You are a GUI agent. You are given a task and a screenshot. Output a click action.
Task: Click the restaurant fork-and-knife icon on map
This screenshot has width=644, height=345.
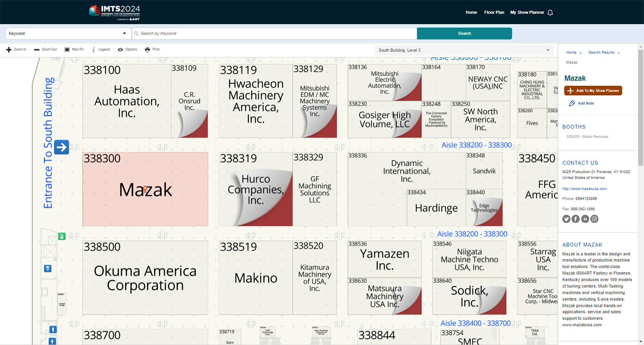[x=48, y=269]
